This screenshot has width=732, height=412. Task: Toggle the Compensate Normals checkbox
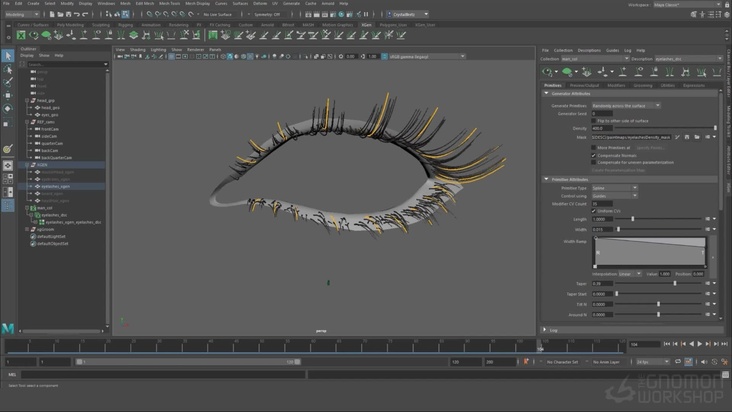point(594,155)
